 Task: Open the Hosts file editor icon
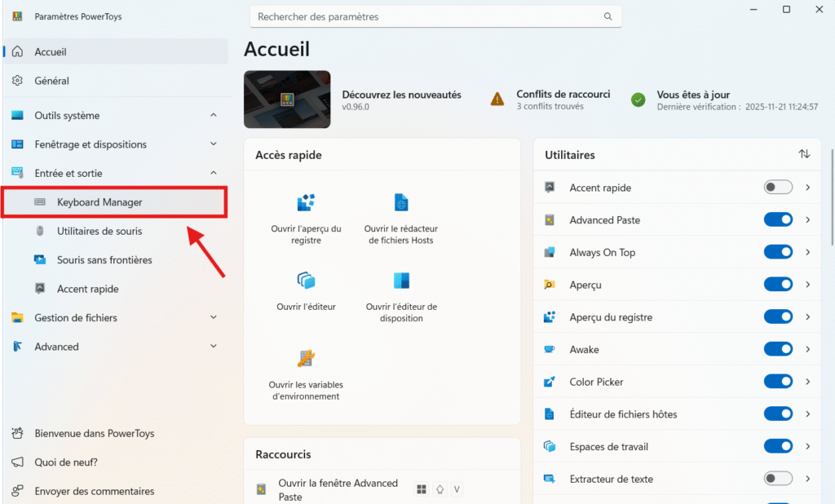pyautogui.click(x=400, y=203)
